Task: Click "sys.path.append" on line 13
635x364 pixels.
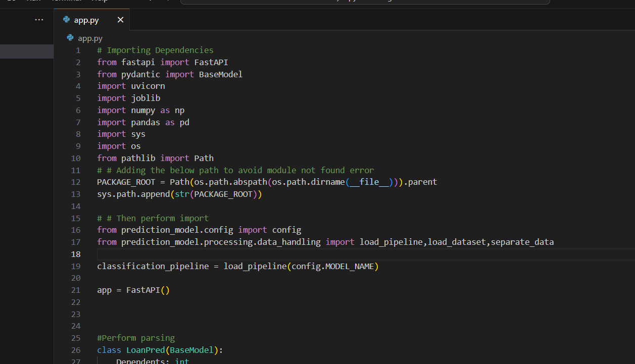Action: click(x=133, y=194)
